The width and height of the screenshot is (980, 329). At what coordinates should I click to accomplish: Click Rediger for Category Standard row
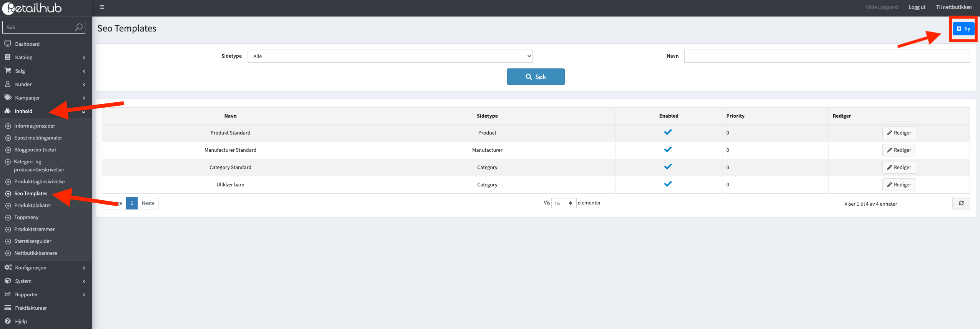[899, 167]
